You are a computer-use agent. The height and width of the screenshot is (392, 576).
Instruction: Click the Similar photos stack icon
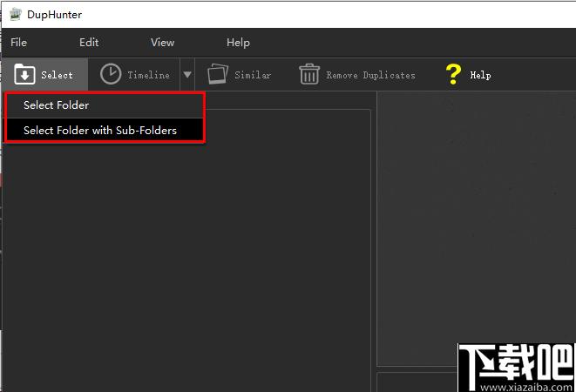click(x=218, y=74)
